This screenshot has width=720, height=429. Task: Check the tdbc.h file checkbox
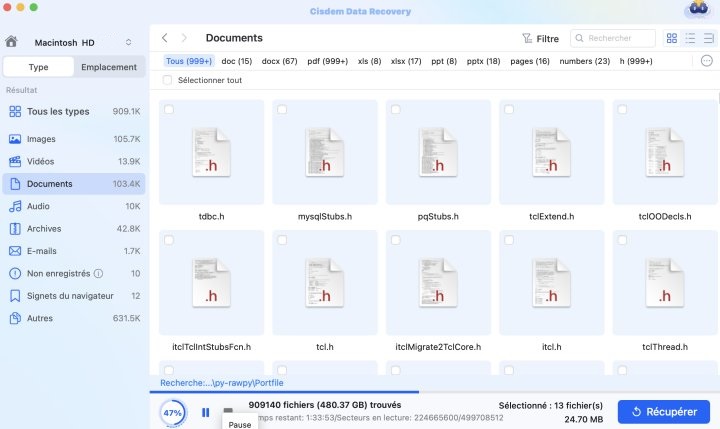point(169,109)
